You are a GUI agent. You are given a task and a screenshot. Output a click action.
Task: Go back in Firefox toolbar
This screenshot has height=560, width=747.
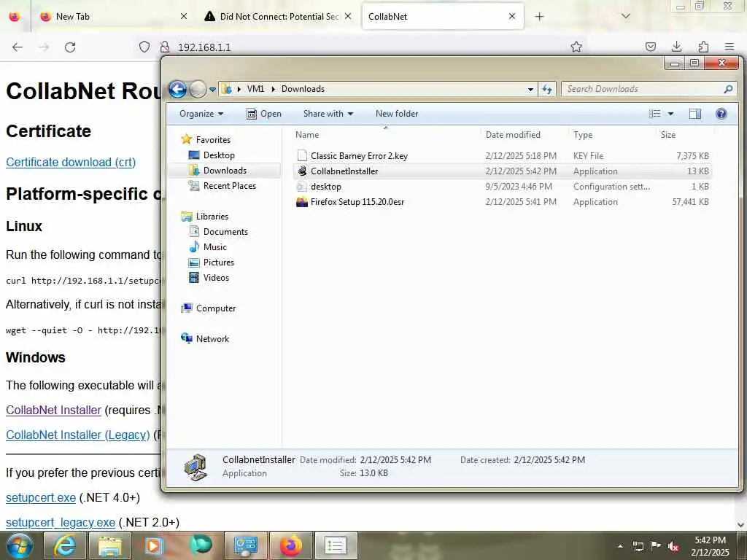pyautogui.click(x=18, y=47)
